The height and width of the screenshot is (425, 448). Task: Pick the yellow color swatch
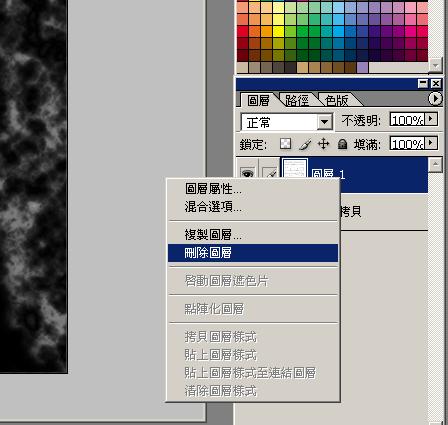(x=279, y=31)
